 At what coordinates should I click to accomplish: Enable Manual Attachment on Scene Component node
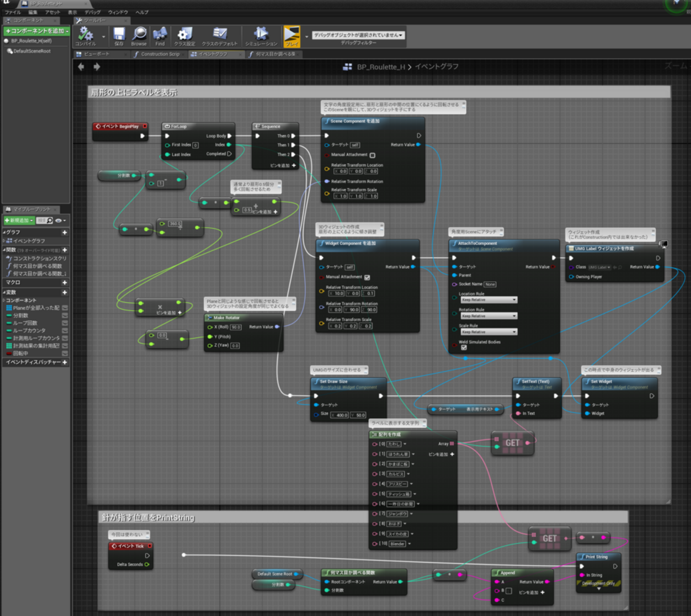coord(373,155)
